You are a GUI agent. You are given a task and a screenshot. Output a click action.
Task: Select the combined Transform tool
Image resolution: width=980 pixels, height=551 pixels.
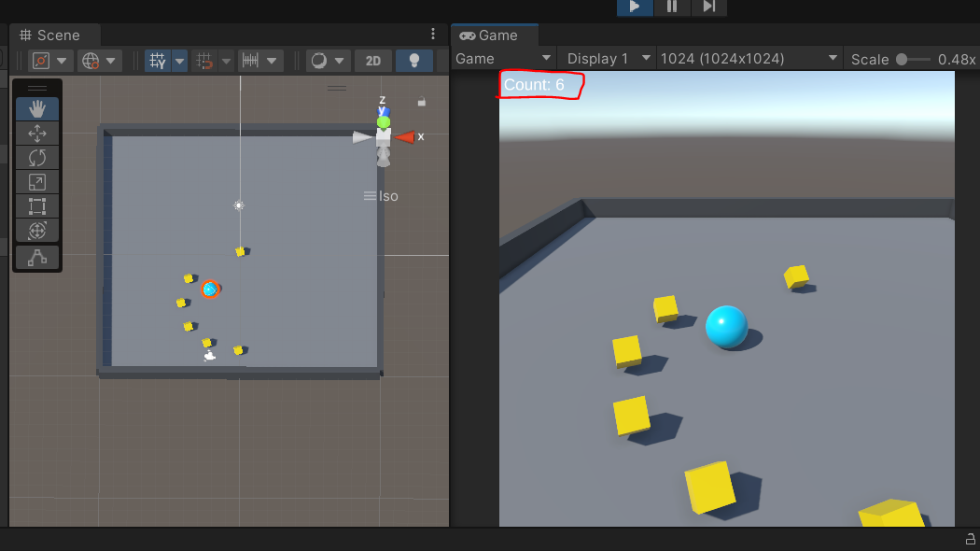pos(37,231)
